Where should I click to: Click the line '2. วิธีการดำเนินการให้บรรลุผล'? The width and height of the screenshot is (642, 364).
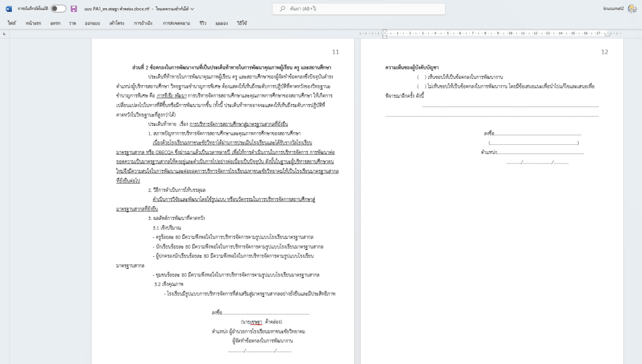point(177,190)
